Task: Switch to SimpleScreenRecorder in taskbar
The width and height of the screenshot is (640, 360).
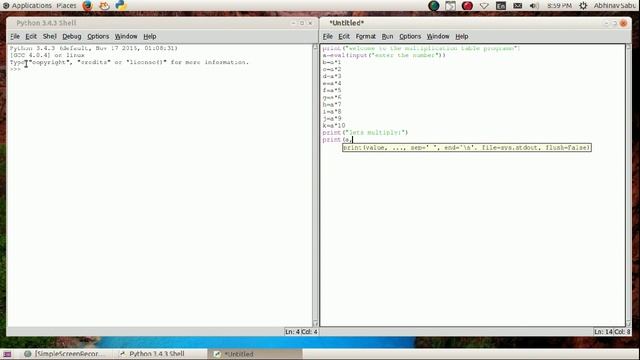Action: point(64,354)
